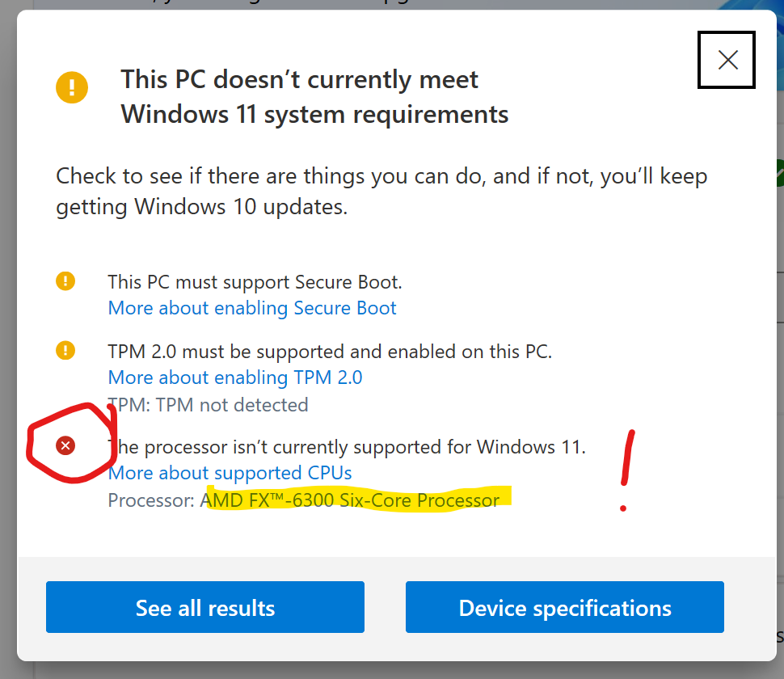Click the processor not supported message
Image resolution: width=784 pixels, height=679 pixels.
click(346, 446)
